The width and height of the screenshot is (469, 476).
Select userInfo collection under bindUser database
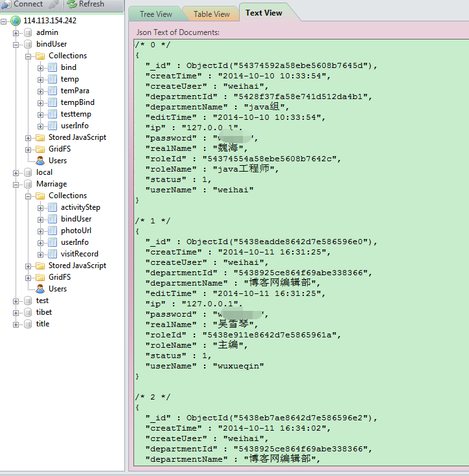pyautogui.click(x=74, y=126)
